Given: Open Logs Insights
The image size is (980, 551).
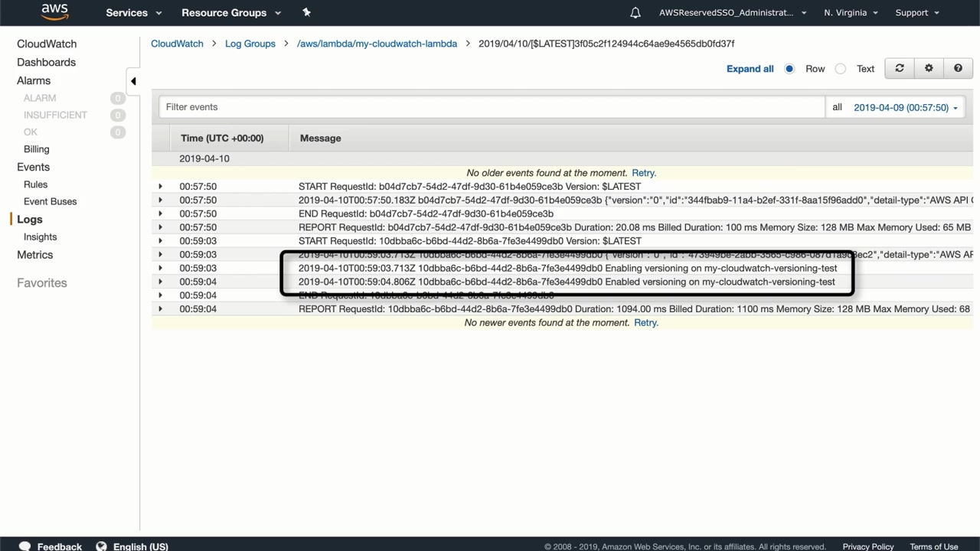Looking at the screenshot, I should pyautogui.click(x=40, y=236).
